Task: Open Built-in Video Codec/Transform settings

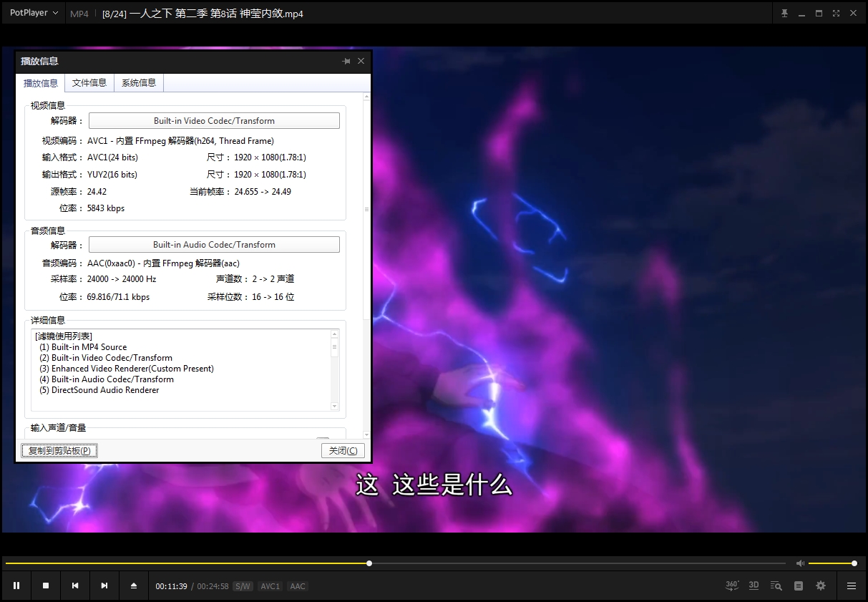Action: (x=214, y=121)
